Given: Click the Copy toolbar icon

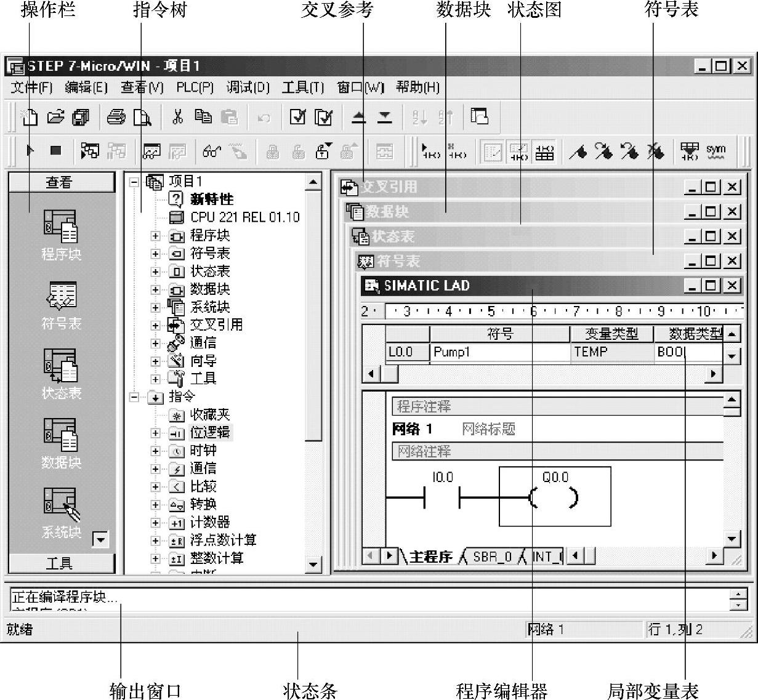Looking at the screenshot, I should (203, 117).
